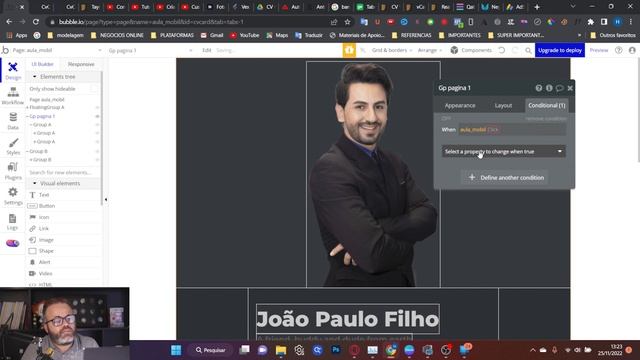This screenshot has height=360, width=640.
Task: Bookmark this page with the star icon
Action: coord(347,22)
